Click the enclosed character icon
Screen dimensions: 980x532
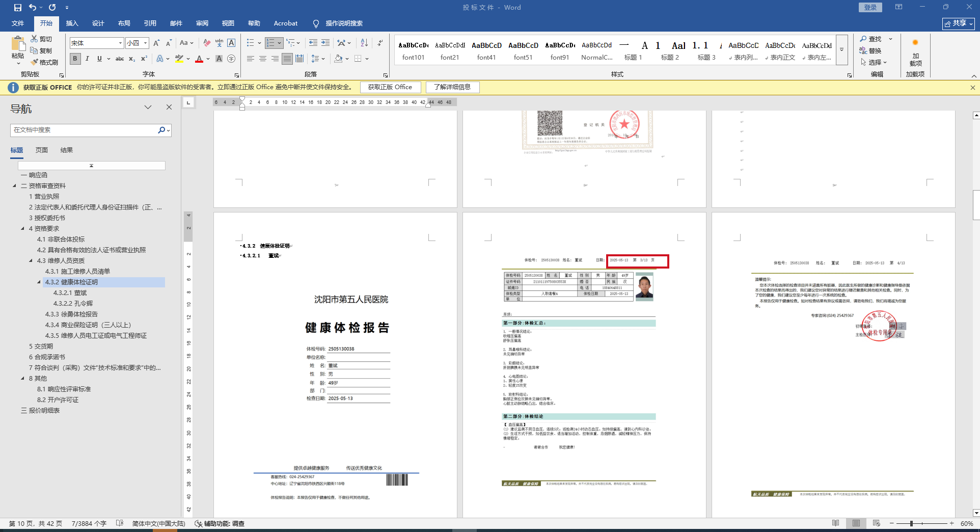pos(231,59)
